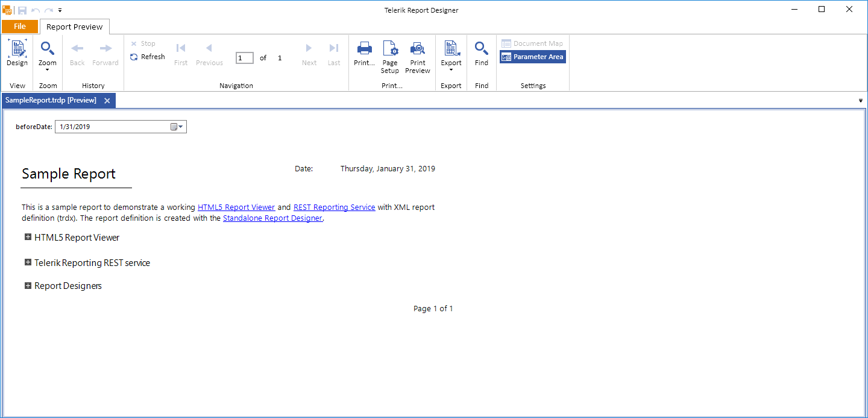Expand the Telerik Reporting REST service section
This screenshot has height=418, width=868.
(x=28, y=262)
